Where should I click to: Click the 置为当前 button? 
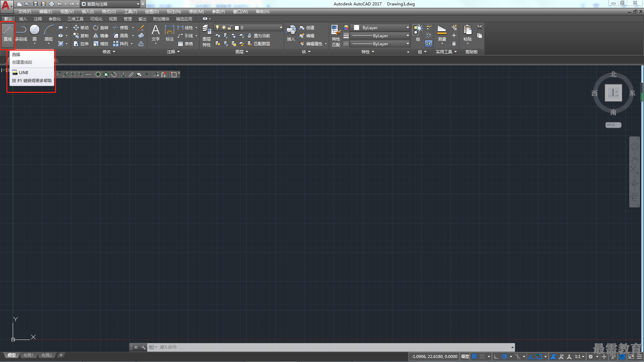coord(259,36)
